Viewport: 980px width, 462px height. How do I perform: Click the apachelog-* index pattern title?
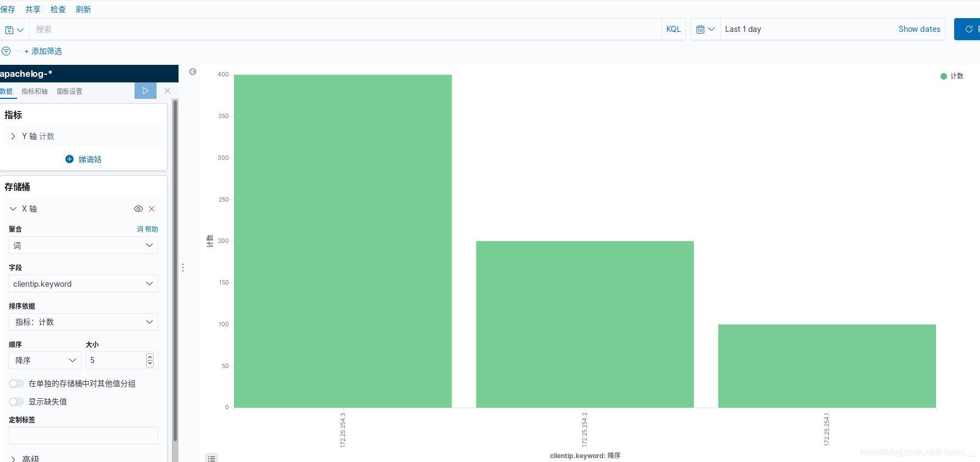(x=26, y=74)
